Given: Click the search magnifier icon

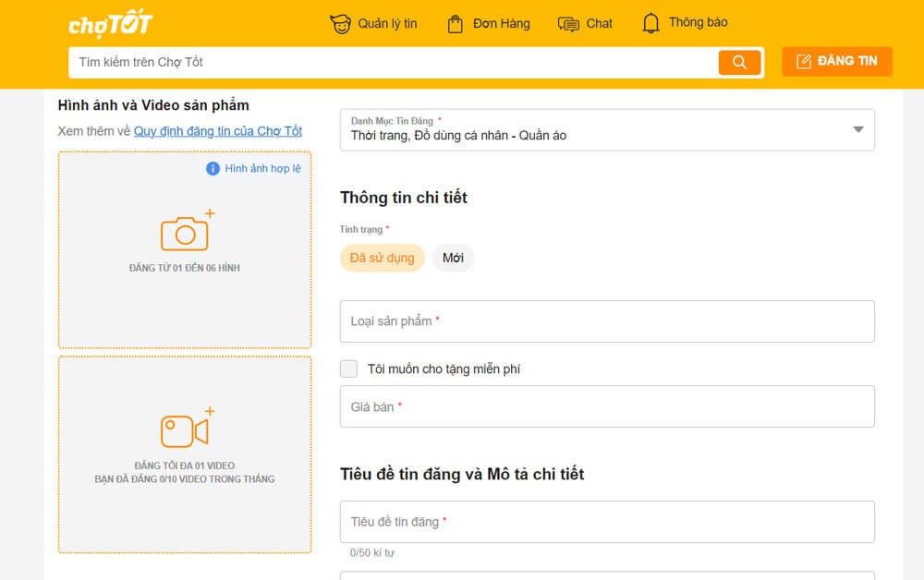Looking at the screenshot, I should [738, 61].
